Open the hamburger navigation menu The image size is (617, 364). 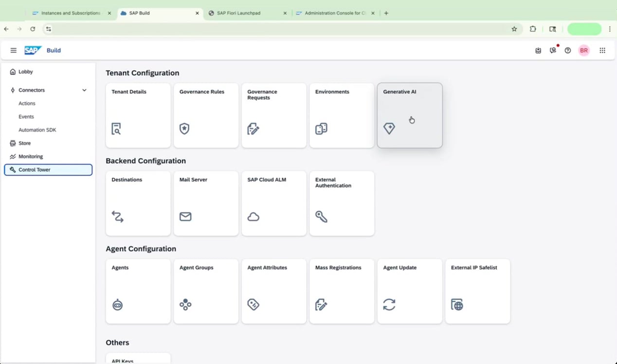coord(14,50)
